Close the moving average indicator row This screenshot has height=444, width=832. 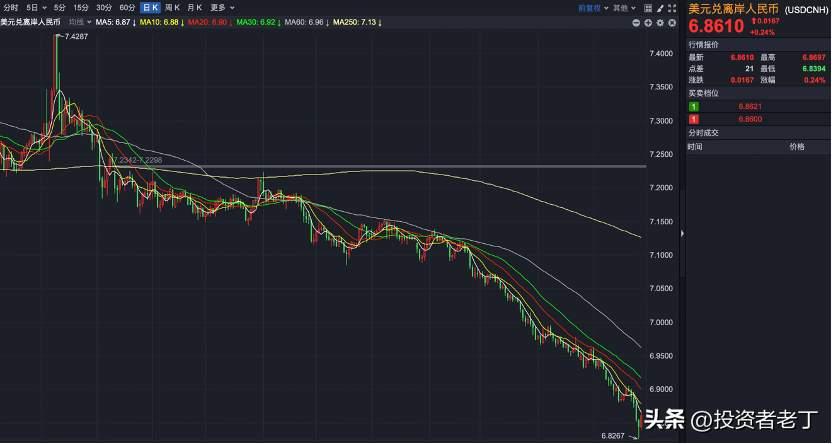pyautogui.click(x=672, y=23)
